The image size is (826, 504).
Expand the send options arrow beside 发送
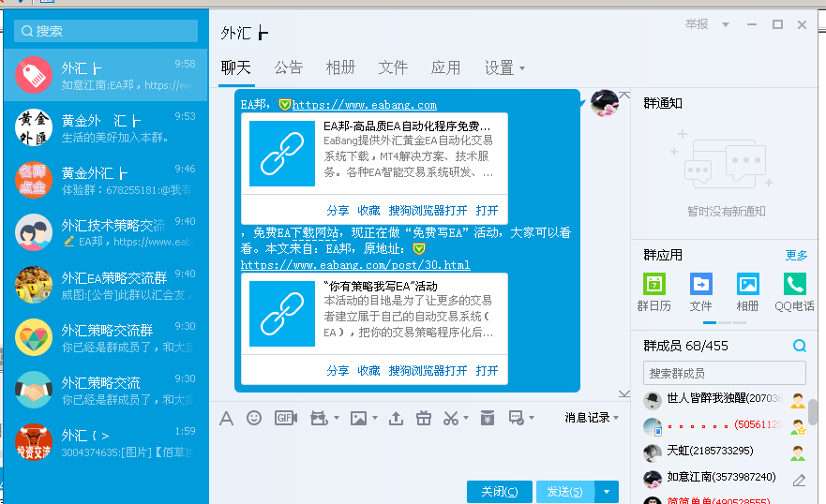[607, 492]
